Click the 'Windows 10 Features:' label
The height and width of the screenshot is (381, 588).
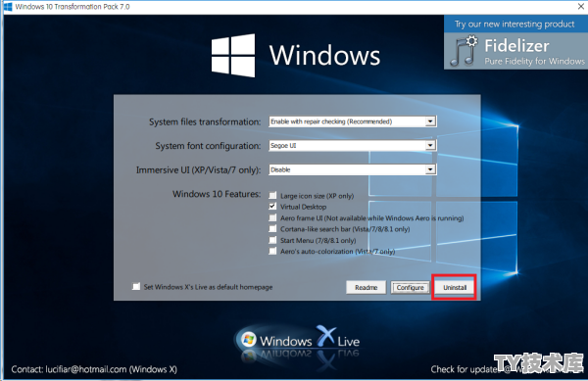pos(217,194)
